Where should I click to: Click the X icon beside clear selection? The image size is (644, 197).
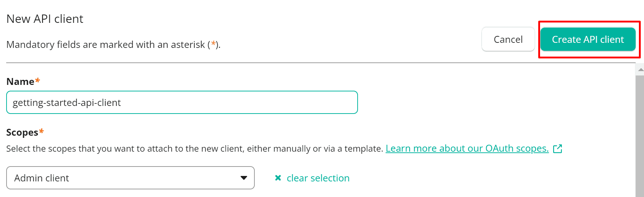pyautogui.click(x=278, y=178)
